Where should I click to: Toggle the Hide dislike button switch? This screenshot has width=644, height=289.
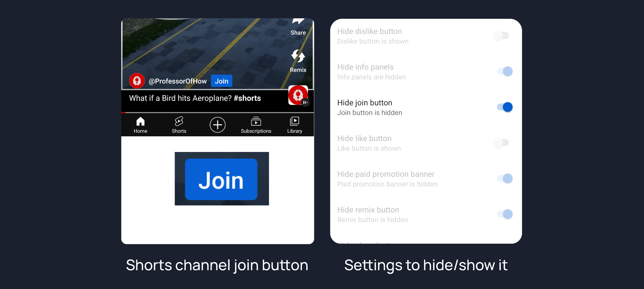501,36
